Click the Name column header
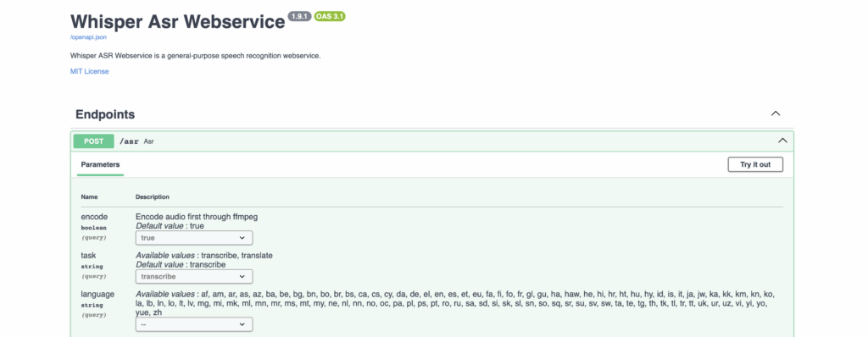868x337 pixels. point(89,197)
